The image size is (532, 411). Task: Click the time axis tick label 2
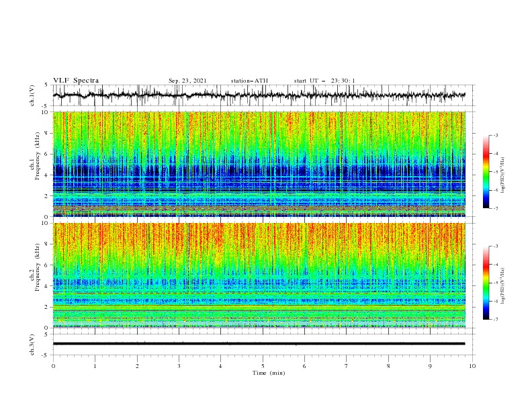point(137,366)
